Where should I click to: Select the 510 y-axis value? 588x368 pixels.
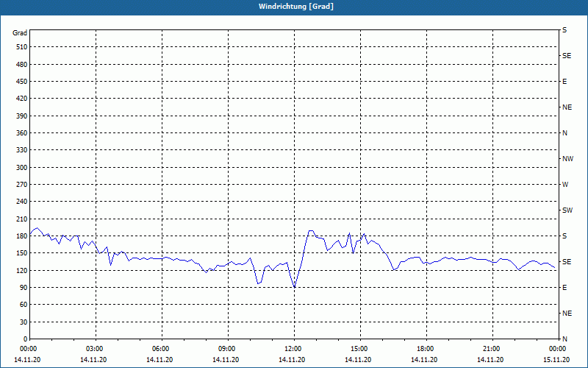click(x=22, y=47)
